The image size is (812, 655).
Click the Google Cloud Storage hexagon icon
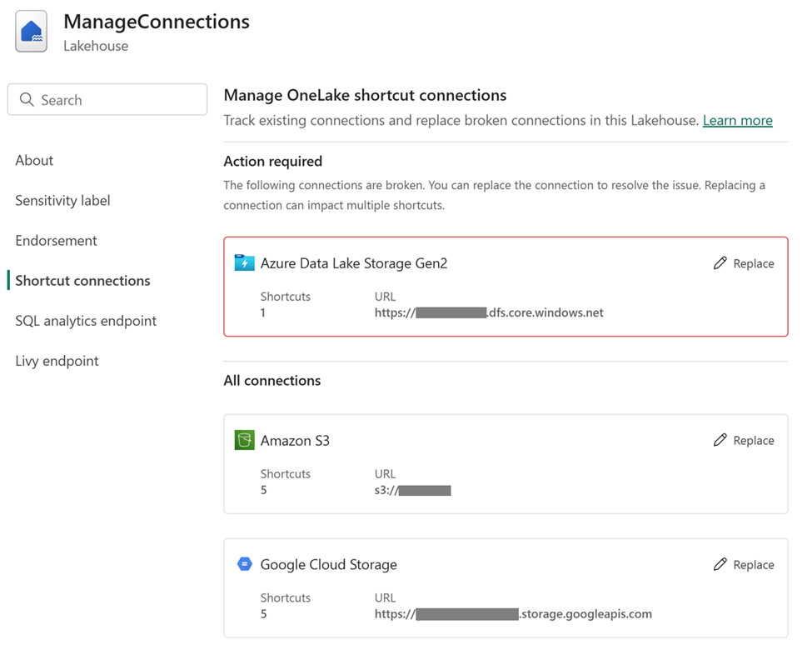pos(244,564)
